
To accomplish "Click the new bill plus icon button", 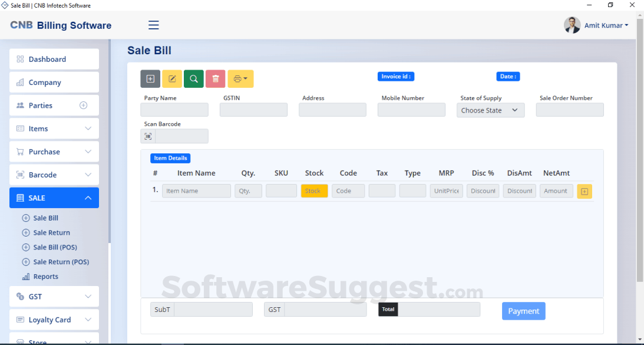I will [x=150, y=79].
